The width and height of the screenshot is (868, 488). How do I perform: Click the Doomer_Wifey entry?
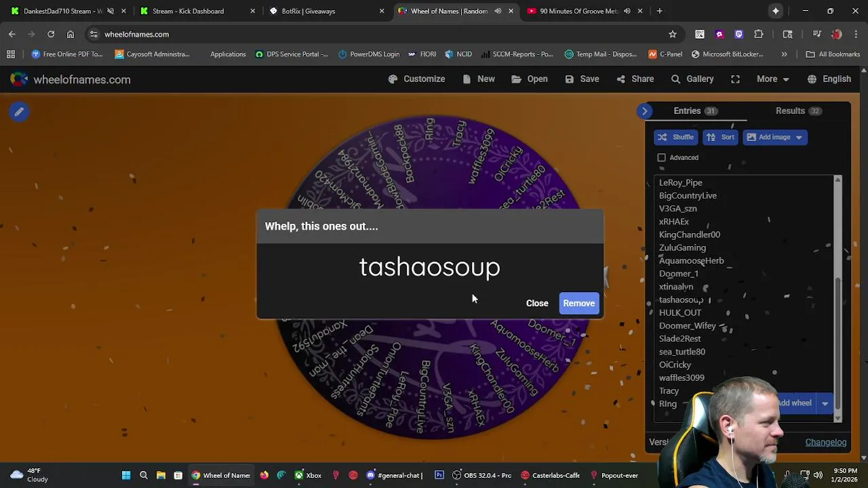687,325
